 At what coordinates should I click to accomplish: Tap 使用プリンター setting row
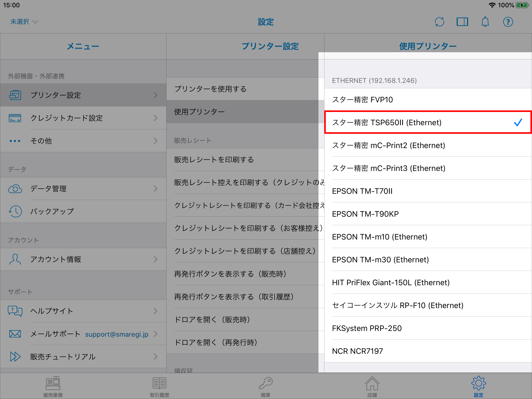click(245, 112)
